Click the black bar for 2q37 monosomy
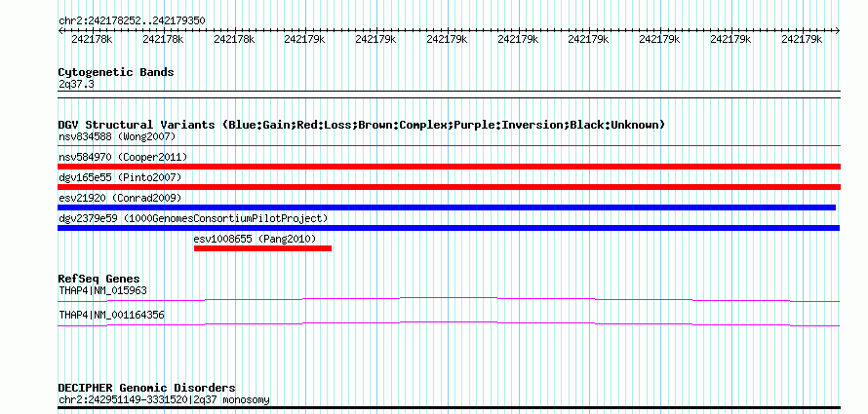Viewport: 868px width, 414px height. coord(449,408)
